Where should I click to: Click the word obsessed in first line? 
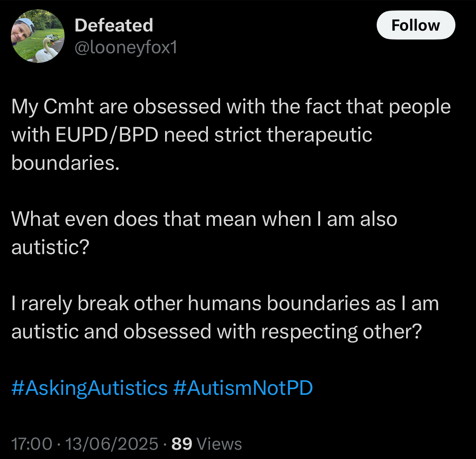coord(177,106)
